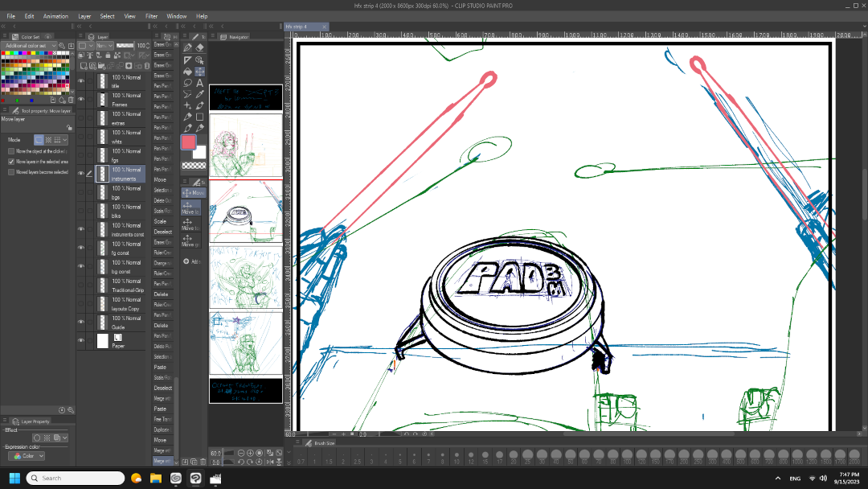868x489 pixels.
Task: Click the trash icon in Color Set panel
Action: pyautogui.click(x=71, y=100)
